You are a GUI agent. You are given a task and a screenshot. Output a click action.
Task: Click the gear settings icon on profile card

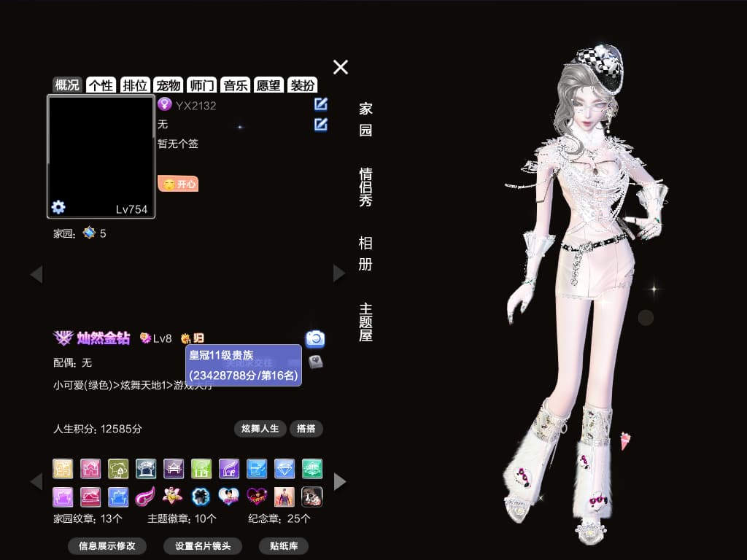click(x=58, y=206)
